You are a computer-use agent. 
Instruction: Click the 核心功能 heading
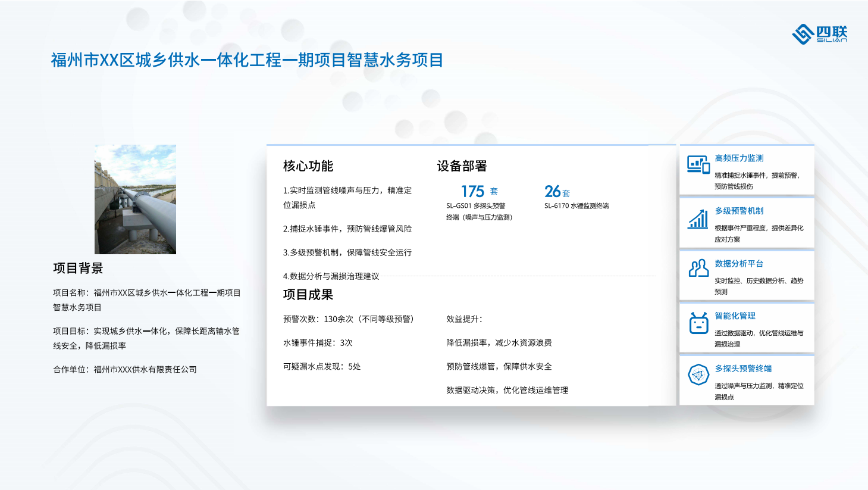tap(308, 166)
